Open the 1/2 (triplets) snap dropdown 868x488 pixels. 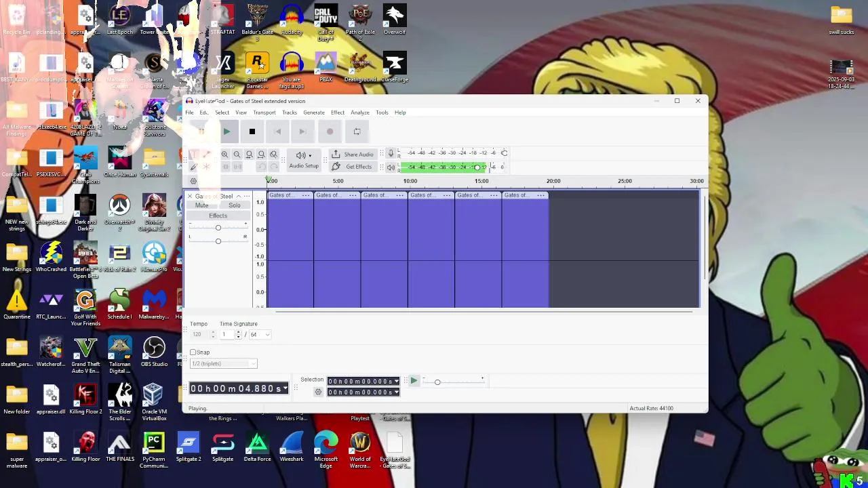coord(223,364)
